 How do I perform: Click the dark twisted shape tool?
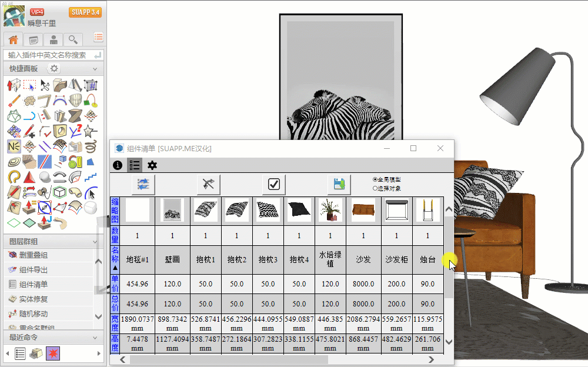[x=75, y=116]
